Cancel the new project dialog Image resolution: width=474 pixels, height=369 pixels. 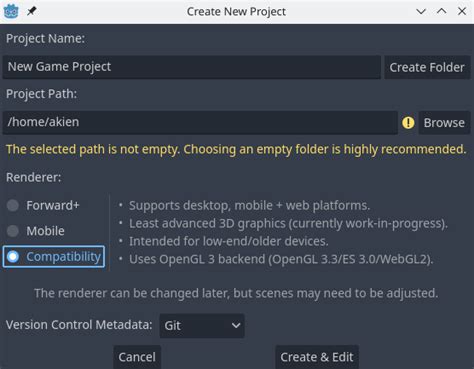click(x=137, y=357)
